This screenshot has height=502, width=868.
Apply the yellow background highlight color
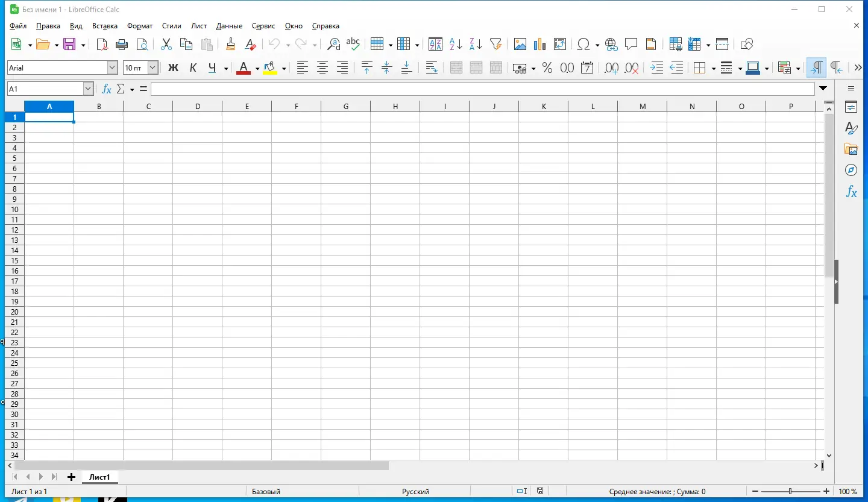pyautogui.click(x=270, y=68)
